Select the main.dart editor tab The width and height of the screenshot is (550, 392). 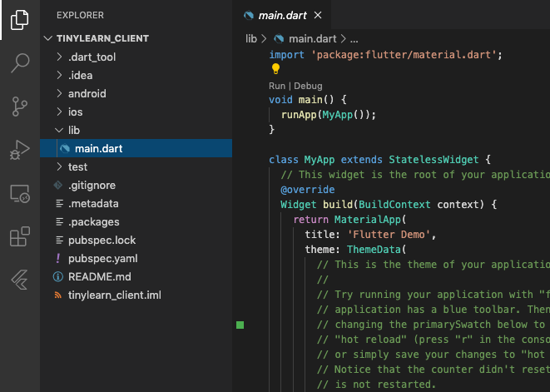tap(282, 15)
